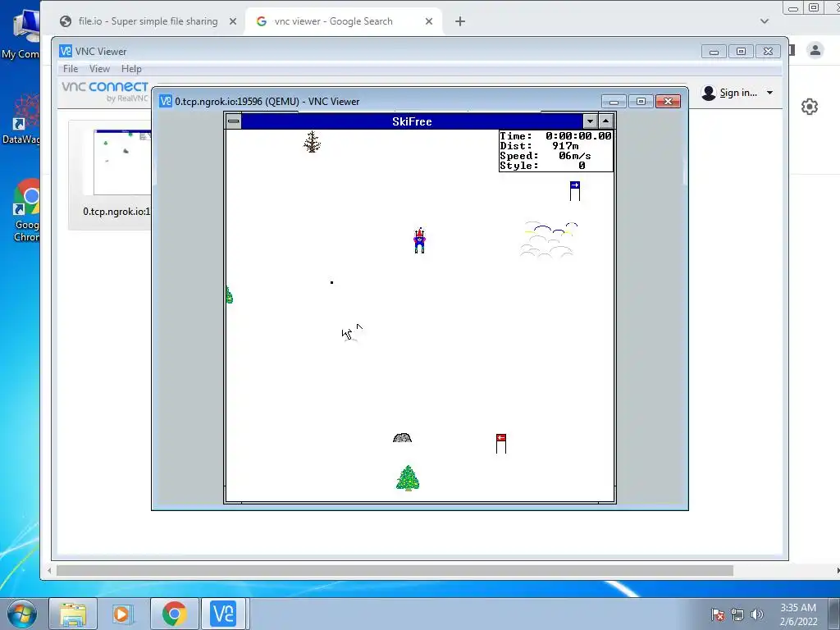This screenshot has width=840, height=630.
Task: Click the user avatar beside Sign in
Action: tap(709, 93)
